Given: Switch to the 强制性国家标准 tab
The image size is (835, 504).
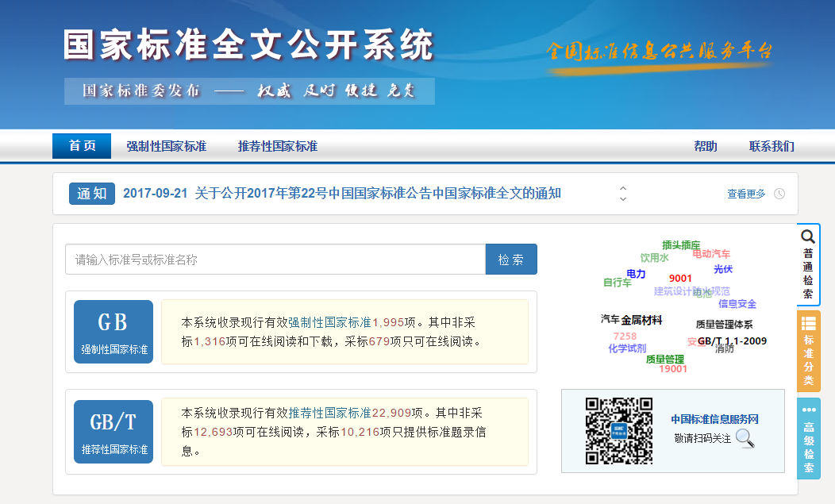Looking at the screenshot, I should point(166,146).
